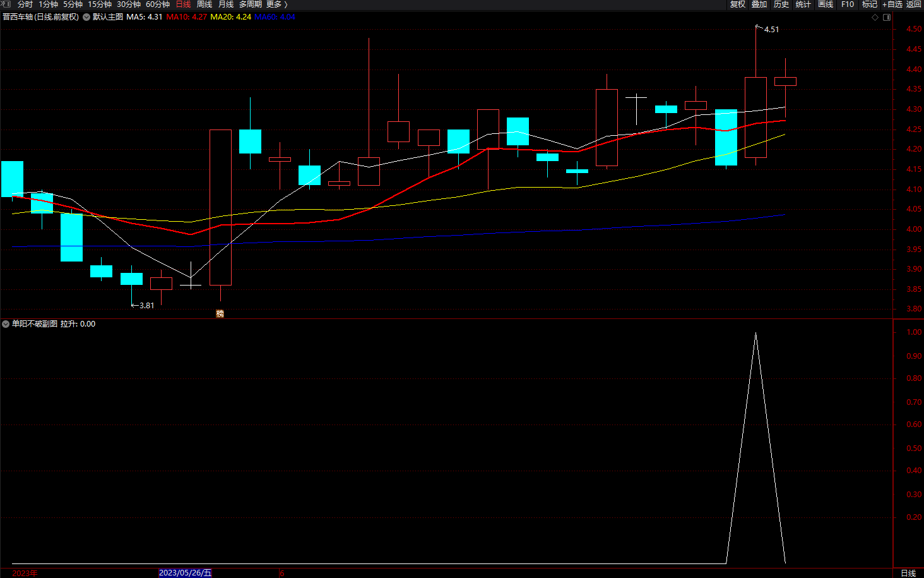Click the yellow MA20: 4.24 label
Image resolution: width=924 pixels, height=578 pixels.
(x=230, y=17)
